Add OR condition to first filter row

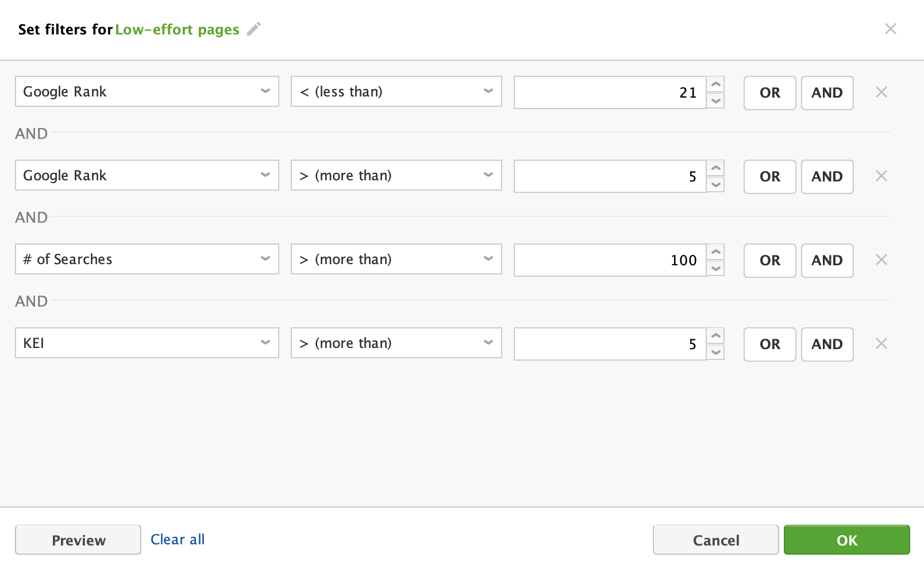(x=770, y=93)
